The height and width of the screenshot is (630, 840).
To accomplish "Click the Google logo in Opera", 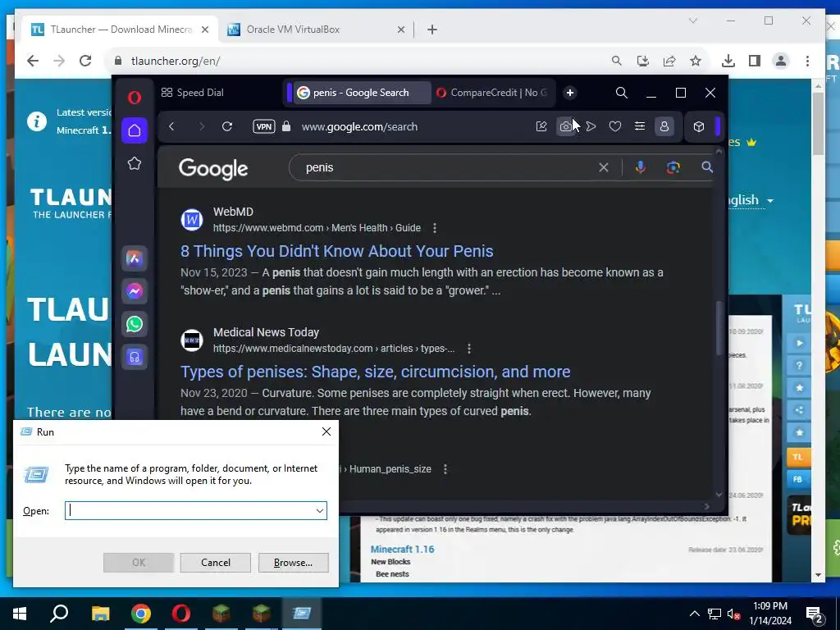I will [213, 169].
